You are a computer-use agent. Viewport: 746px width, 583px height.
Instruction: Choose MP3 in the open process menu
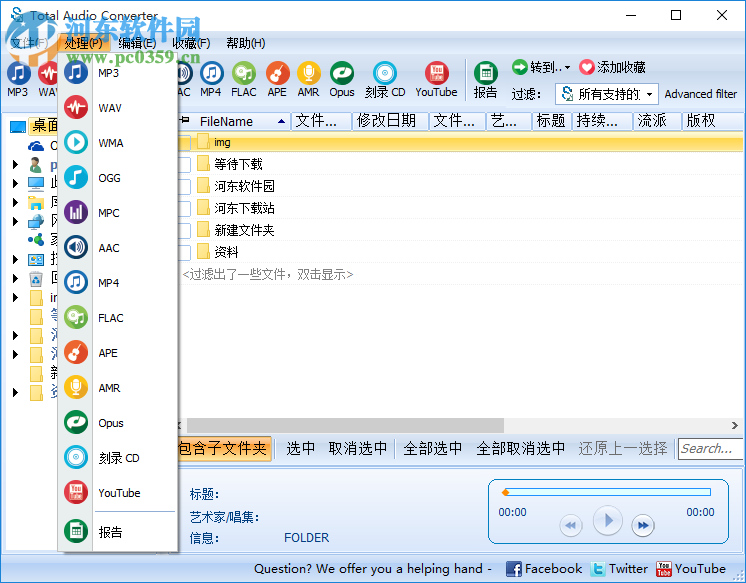click(x=118, y=73)
